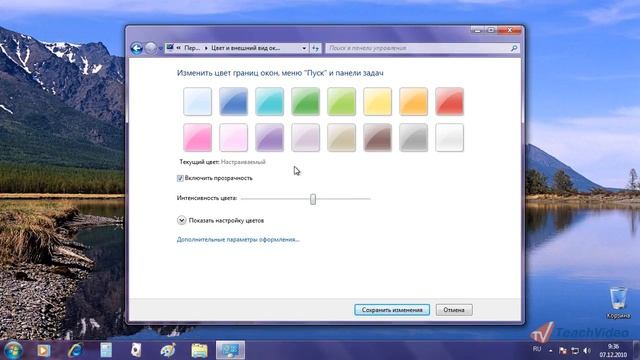Open the Solitaire card game taskbar icon

pyautogui.click(x=136, y=350)
